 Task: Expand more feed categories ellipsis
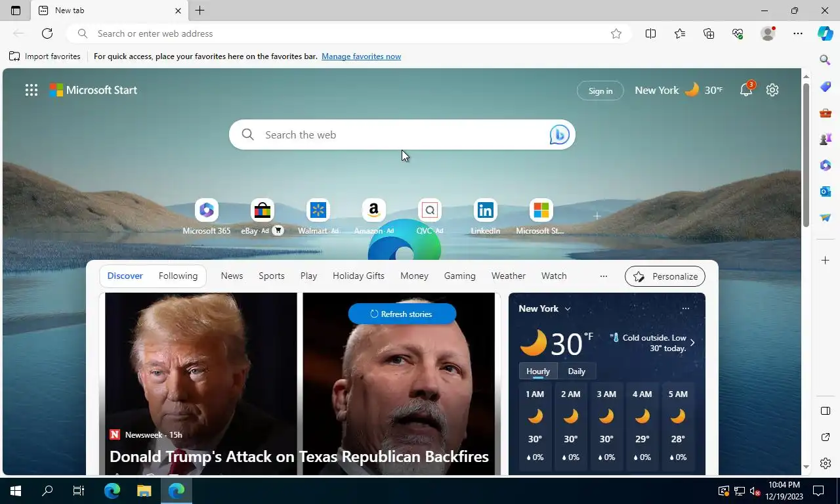coord(604,276)
